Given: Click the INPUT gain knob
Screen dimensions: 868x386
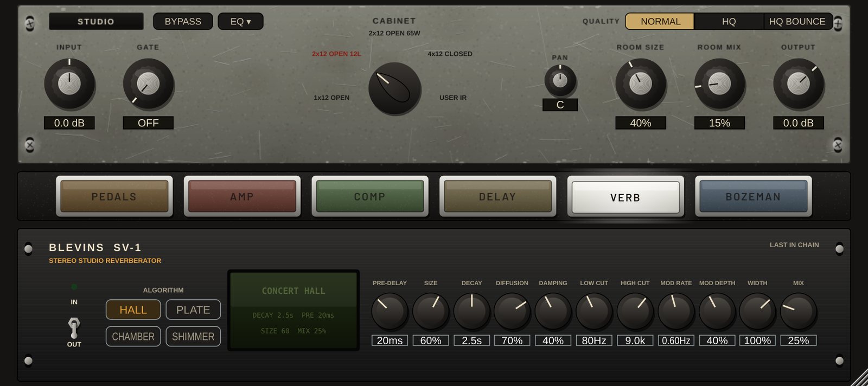Looking at the screenshot, I should point(69,83).
